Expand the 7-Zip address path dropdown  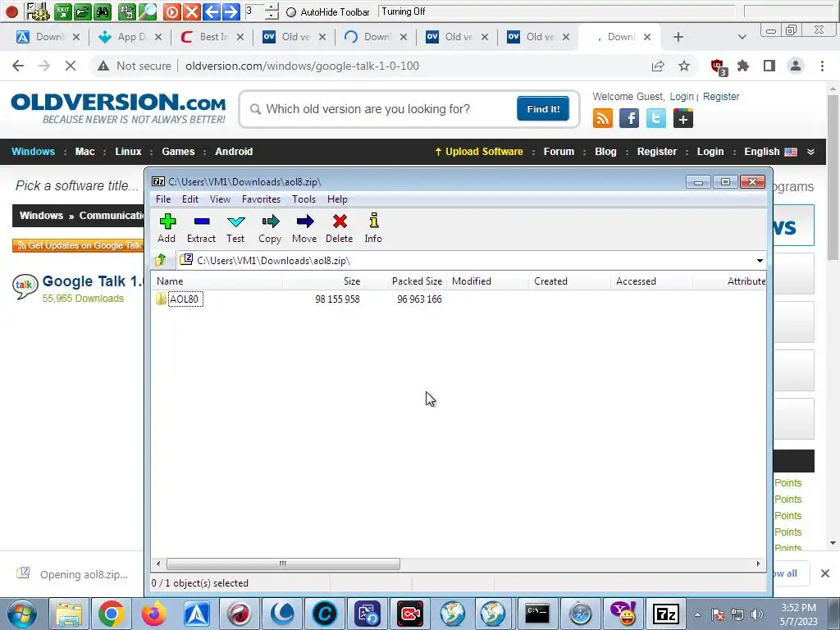[760, 261]
